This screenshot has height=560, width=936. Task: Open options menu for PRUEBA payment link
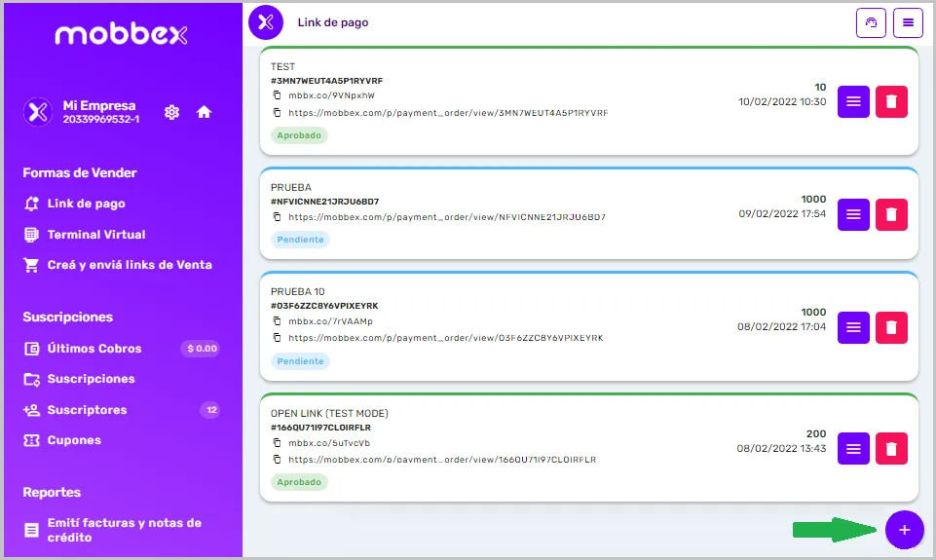pos(853,214)
